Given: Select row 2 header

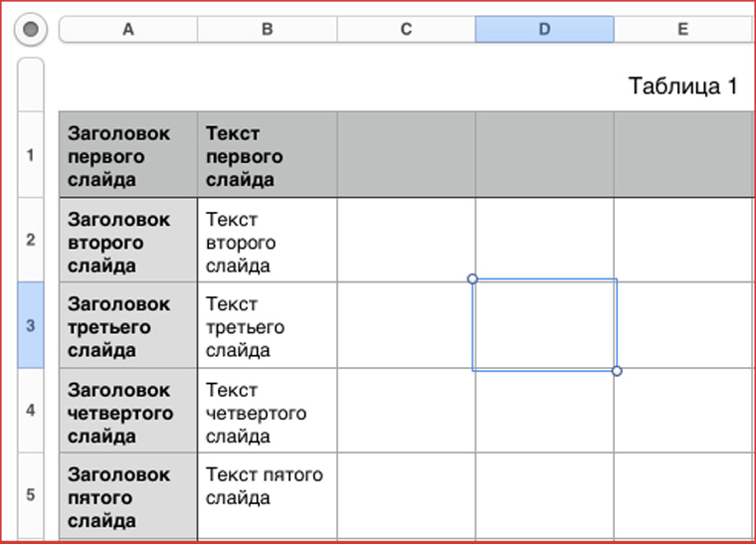Looking at the screenshot, I should point(31,240).
